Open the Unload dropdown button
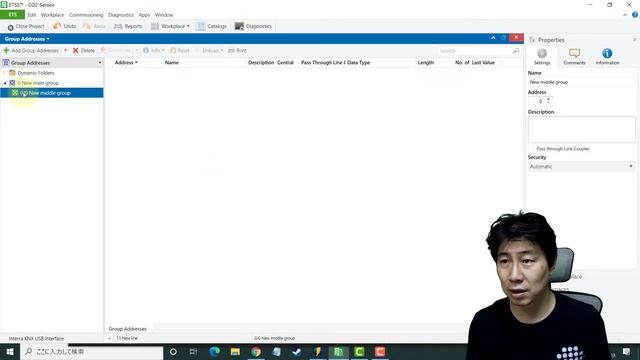Viewport: 640px width, 360px height. click(212, 51)
